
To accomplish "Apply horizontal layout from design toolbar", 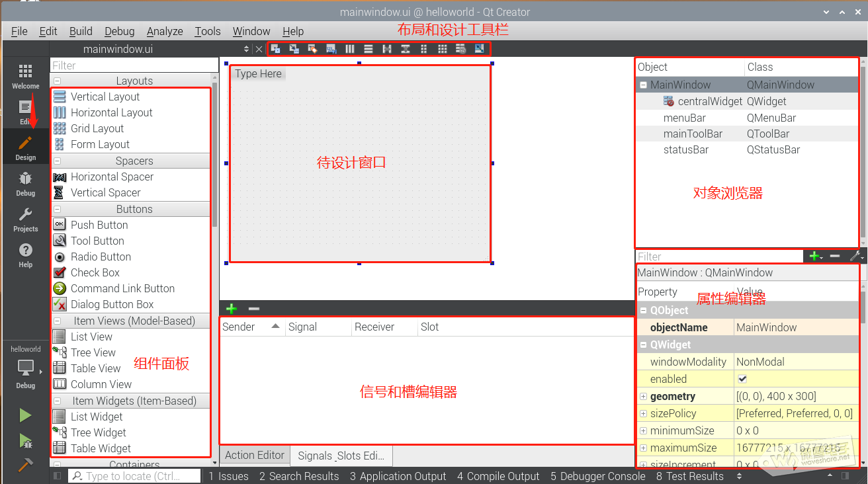I will click(x=350, y=49).
